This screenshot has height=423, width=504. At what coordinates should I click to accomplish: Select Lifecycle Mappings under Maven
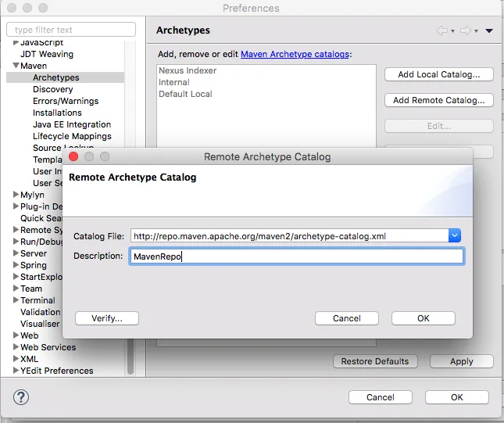tap(72, 136)
